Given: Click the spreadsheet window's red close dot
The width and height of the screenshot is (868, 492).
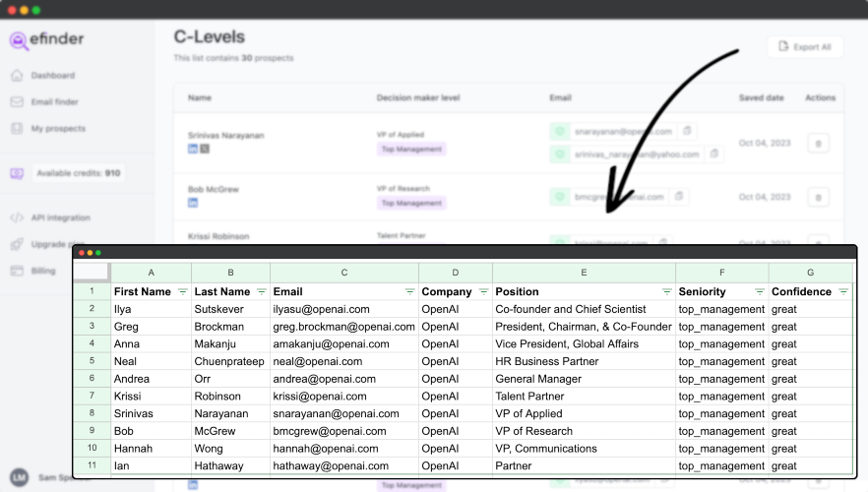Looking at the screenshot, I should 82,253.
